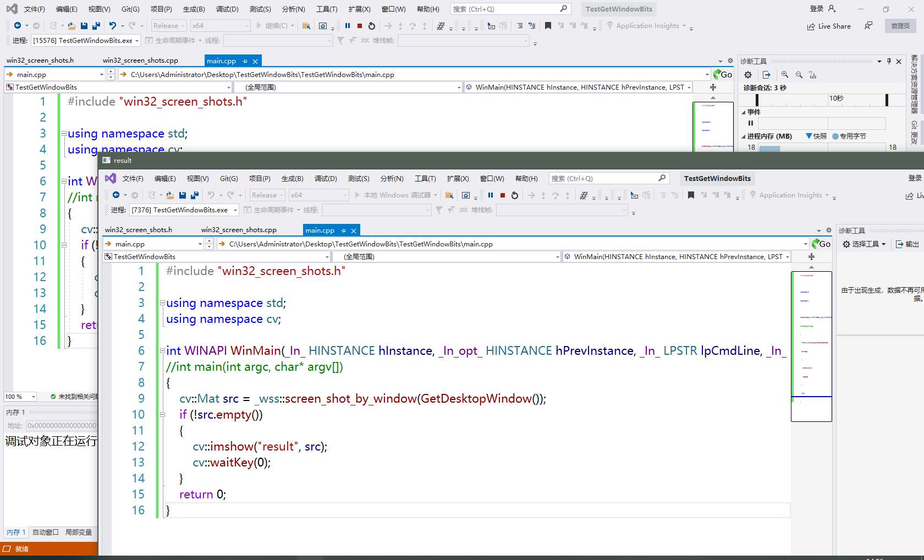Collapse the 事件 section in diagnostics

click(745, 112)
